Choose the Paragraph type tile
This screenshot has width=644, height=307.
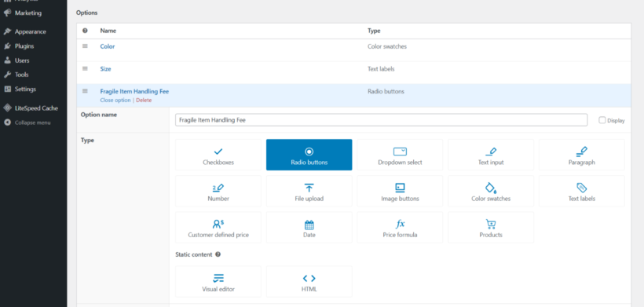click(582, 155)
